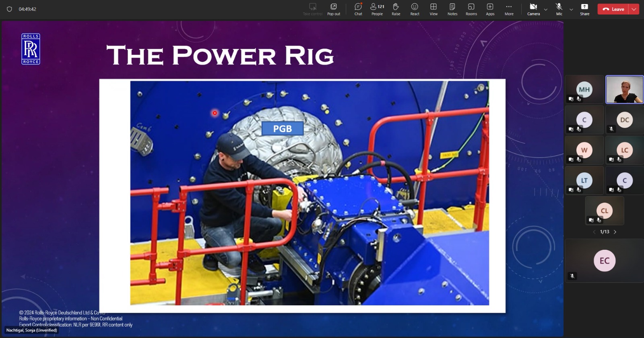644x338 pixels.
Task: Select the DC participant tile
Action: point(625,120)
